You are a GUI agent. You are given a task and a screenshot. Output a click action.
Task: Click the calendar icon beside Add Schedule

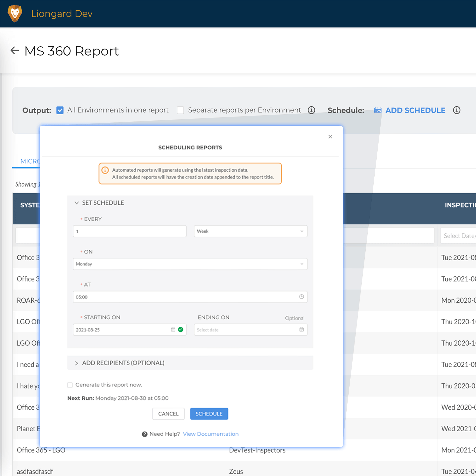(x=378, y=110)
